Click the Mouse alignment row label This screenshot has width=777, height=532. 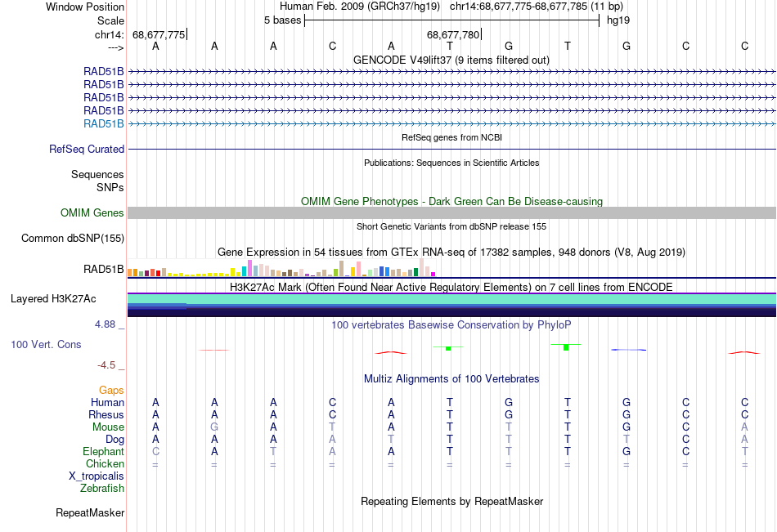(108, 427)
